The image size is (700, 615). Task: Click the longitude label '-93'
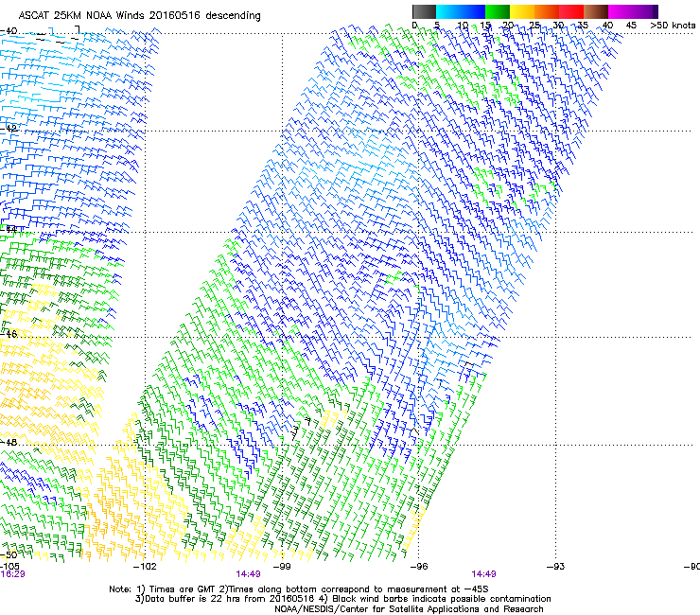(555, 567)
